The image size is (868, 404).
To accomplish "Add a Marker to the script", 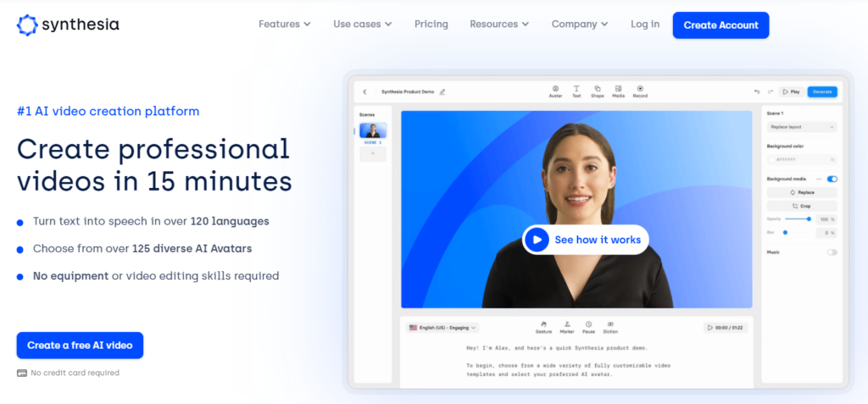I will [567, 327].
